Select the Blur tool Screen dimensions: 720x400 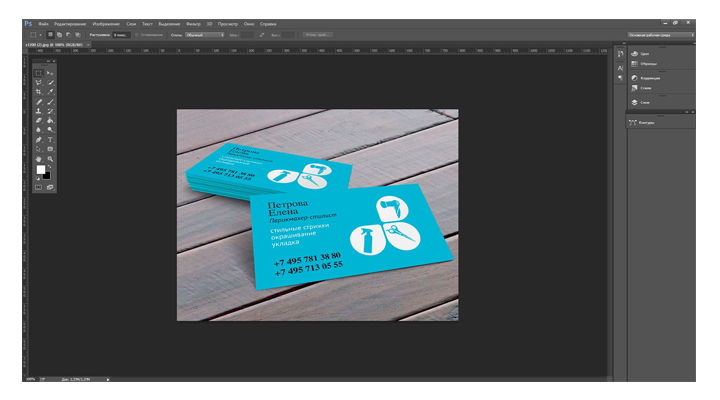(39, 130)
